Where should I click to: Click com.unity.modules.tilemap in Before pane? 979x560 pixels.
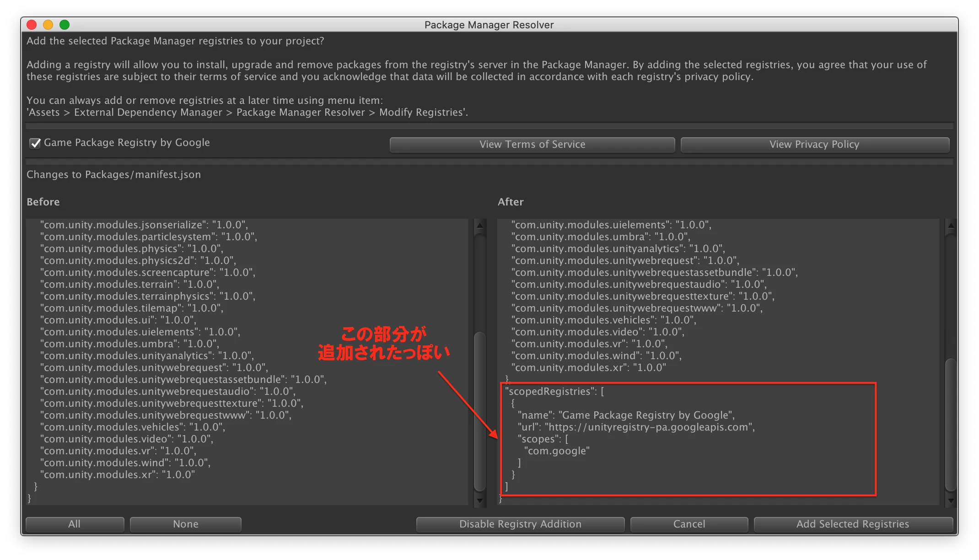coord(132,308)
